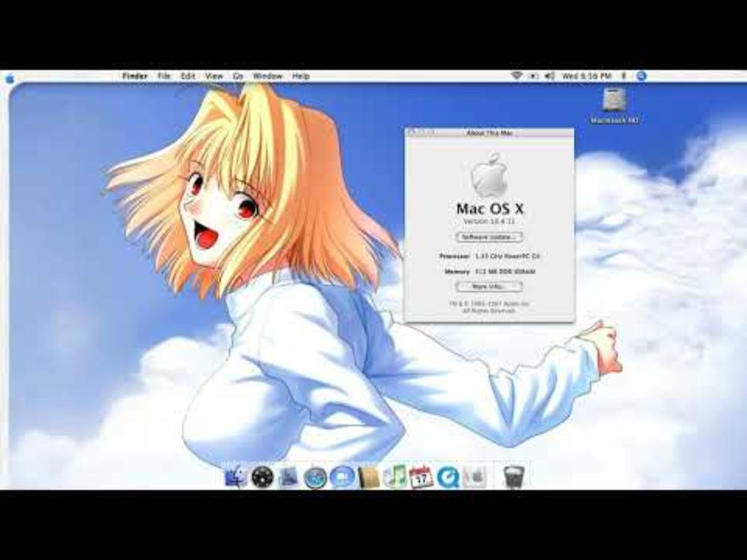
Task: Click the Processor value text
Action: (x=507, y=256)
